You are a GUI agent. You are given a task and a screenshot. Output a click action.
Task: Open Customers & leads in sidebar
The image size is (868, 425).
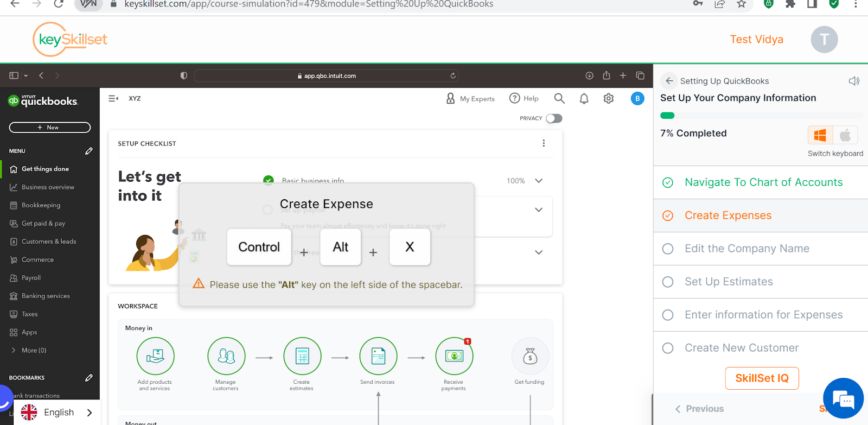coord(49,242)
